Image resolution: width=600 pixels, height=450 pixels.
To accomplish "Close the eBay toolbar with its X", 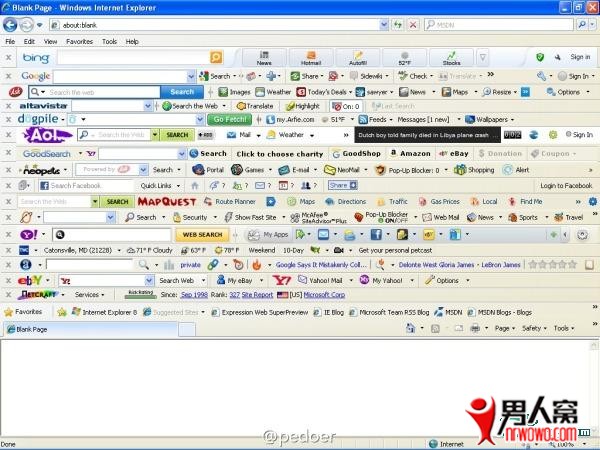I will coord(8,280).
